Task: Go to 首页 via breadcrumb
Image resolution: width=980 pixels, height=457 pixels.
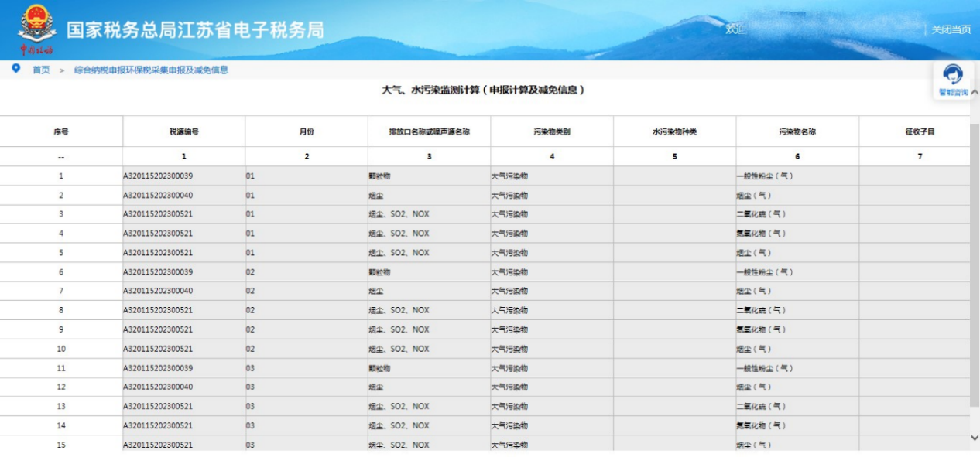Action: coord(41,70)
